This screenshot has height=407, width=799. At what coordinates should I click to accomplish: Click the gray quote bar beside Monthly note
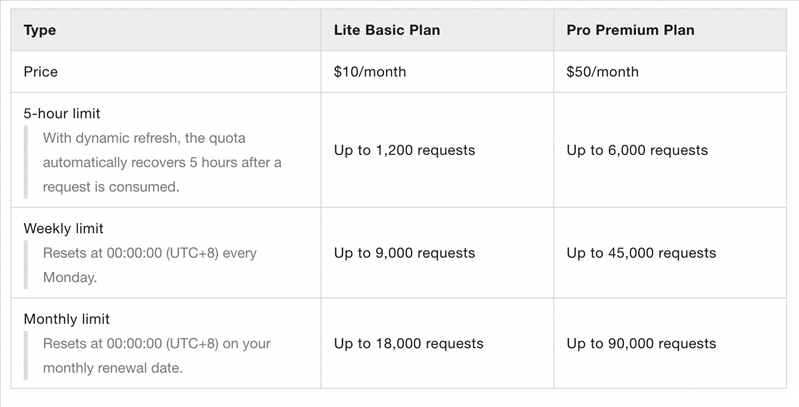[26, 355]
